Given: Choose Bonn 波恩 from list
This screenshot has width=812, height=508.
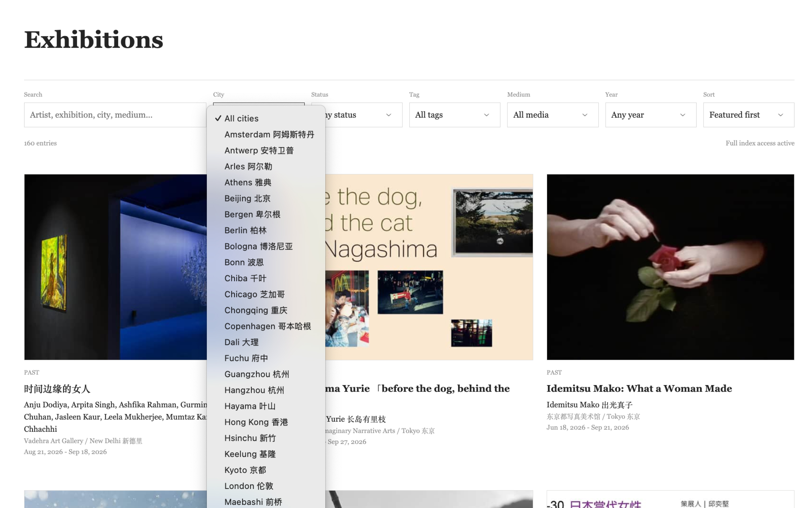Looking at the screenshot, I should (x=266, y=262).
